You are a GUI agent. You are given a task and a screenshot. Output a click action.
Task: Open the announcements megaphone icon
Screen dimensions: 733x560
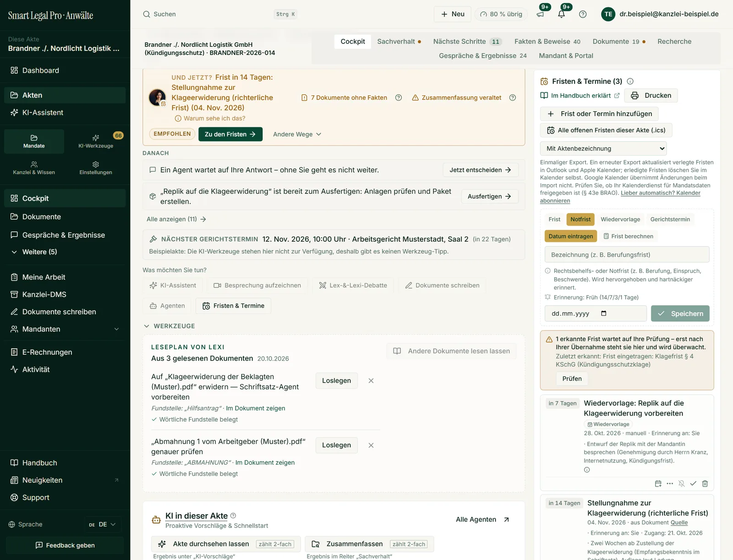tap(541, 14)
